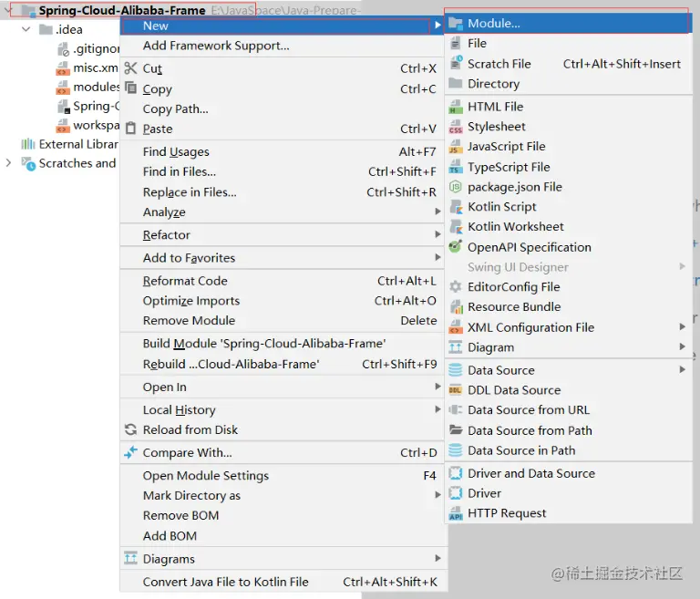Click the Cut scissors icon
Image resolution: width=700 pixels, height=599 pixels.
(x=130, y=68)
